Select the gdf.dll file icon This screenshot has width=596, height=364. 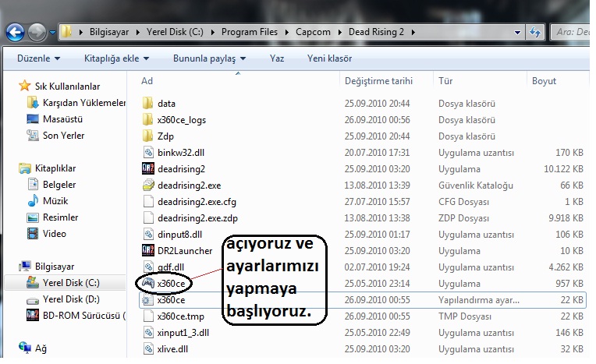coord(148,267)
